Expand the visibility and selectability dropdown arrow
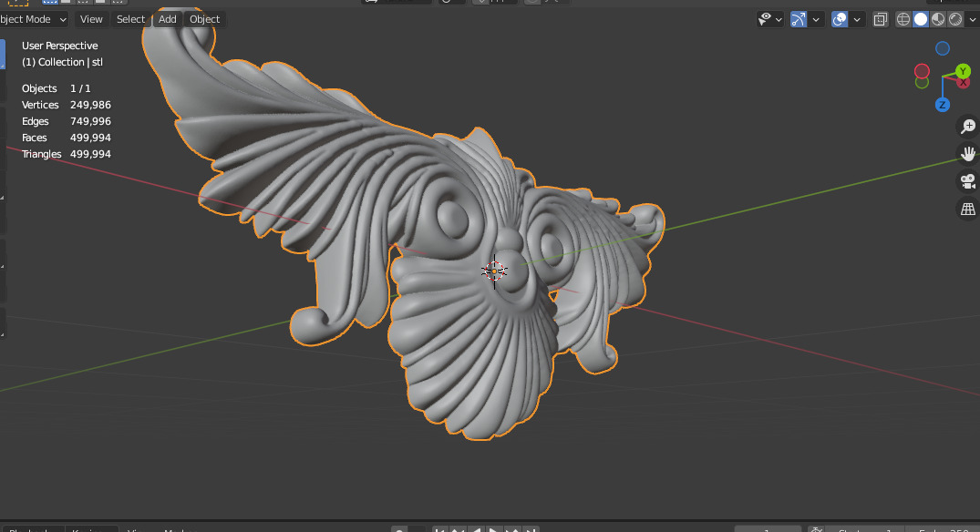The height and width of the screenshot is (532, 980). pyautogui.click(x=779, y=20)
